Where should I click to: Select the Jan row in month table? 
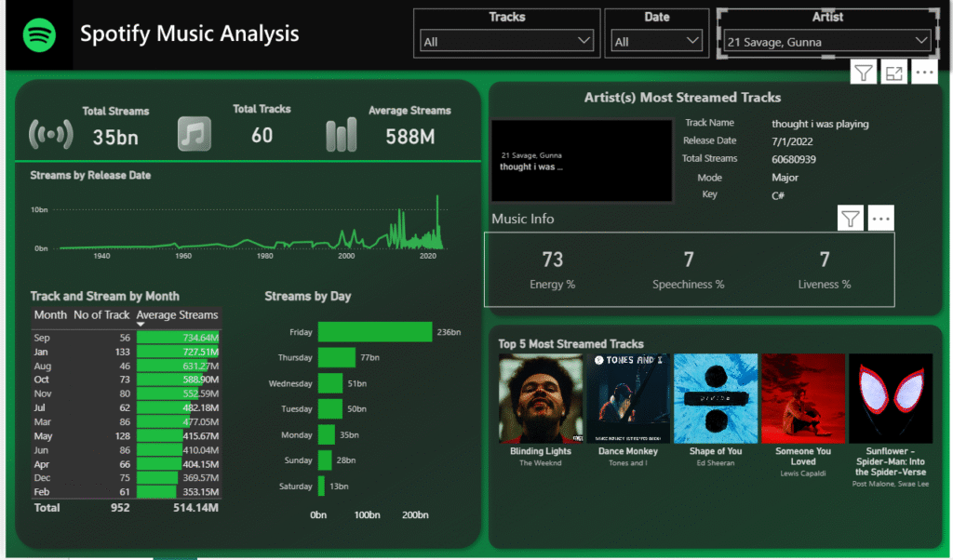(x=126, y=352)
